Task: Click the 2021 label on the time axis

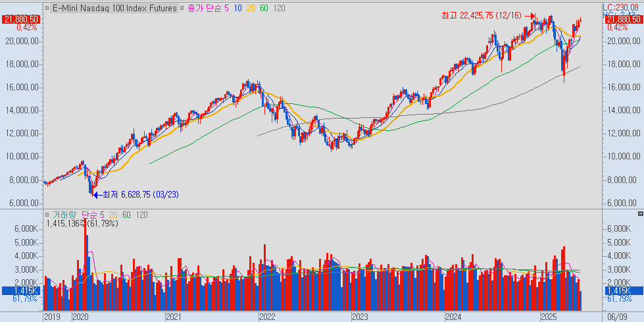Action: [x=174, y=317]
